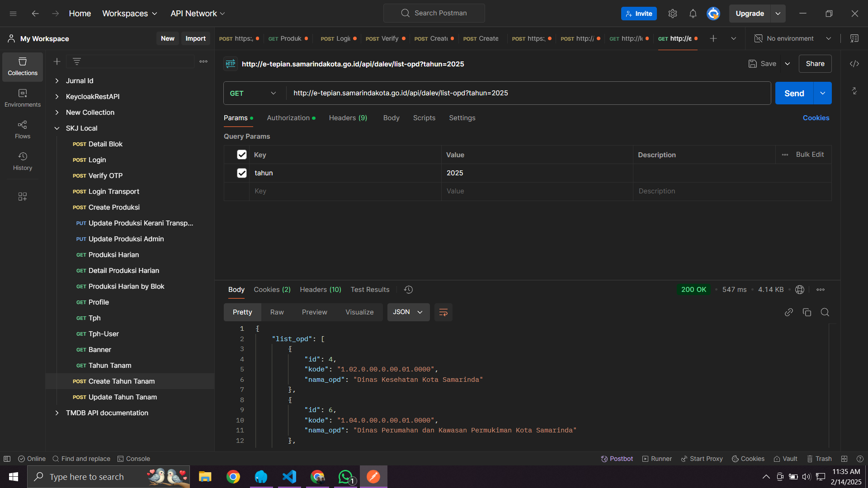The image size is (868, 488).
Task: Toggle word wrap in response viewer
Action: [443, 312]
